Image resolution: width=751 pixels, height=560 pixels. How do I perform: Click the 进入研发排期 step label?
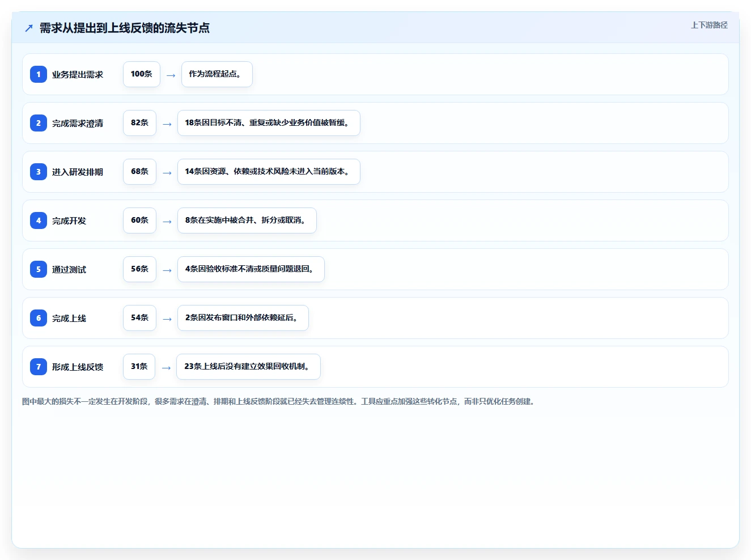click(78, 172)
